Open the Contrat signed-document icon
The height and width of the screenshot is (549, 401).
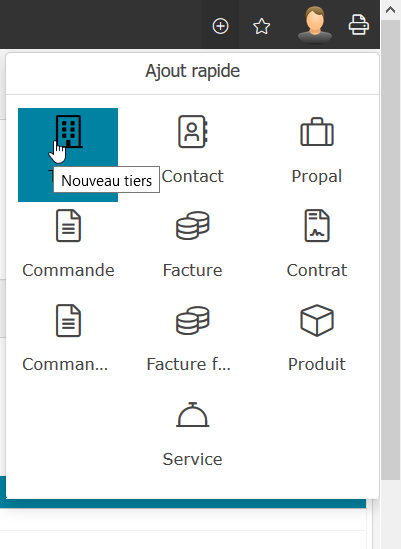click(x=317, y=225)
